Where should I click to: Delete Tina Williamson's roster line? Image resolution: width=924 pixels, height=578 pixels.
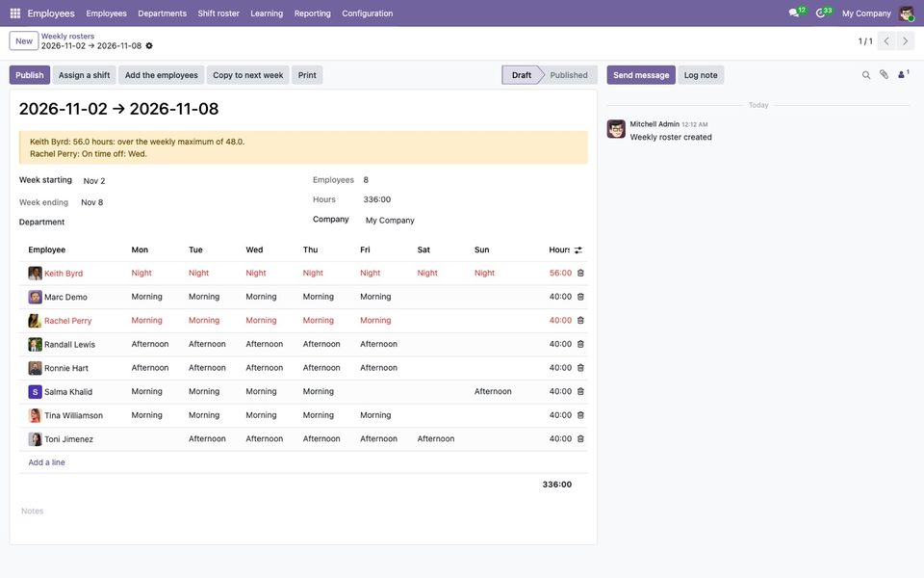click(x=580, y=415)
